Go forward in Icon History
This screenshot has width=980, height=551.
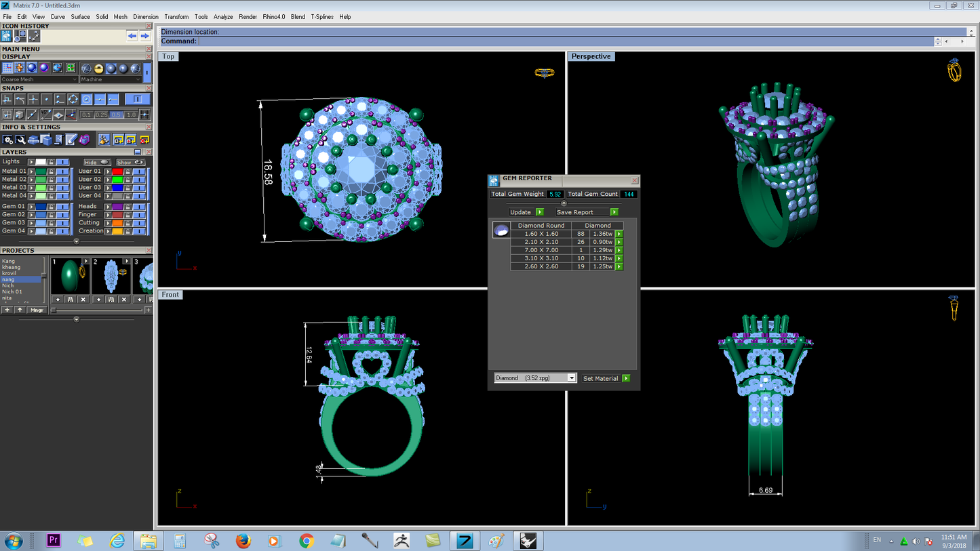click(145, 36)
